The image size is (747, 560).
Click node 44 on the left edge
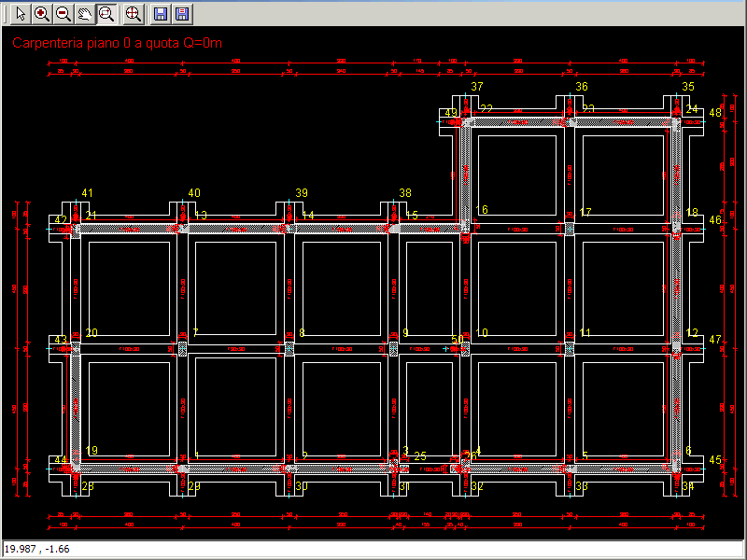(60, 460)
